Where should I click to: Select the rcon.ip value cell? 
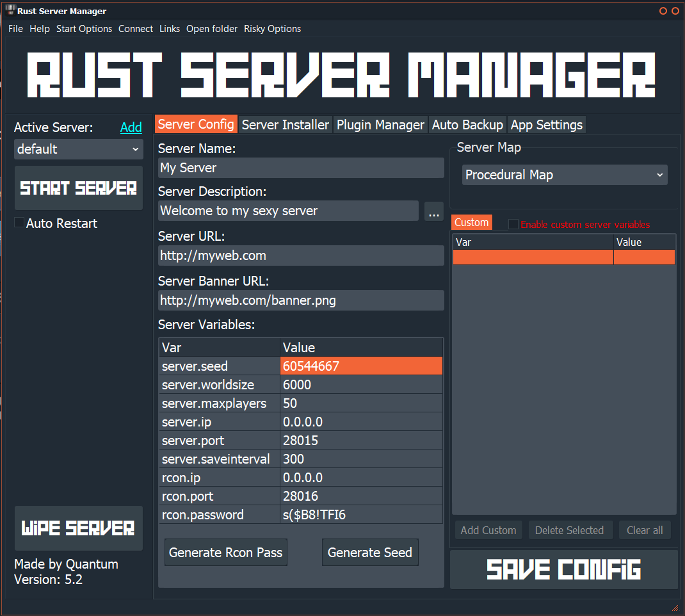(x=361, y=477)
